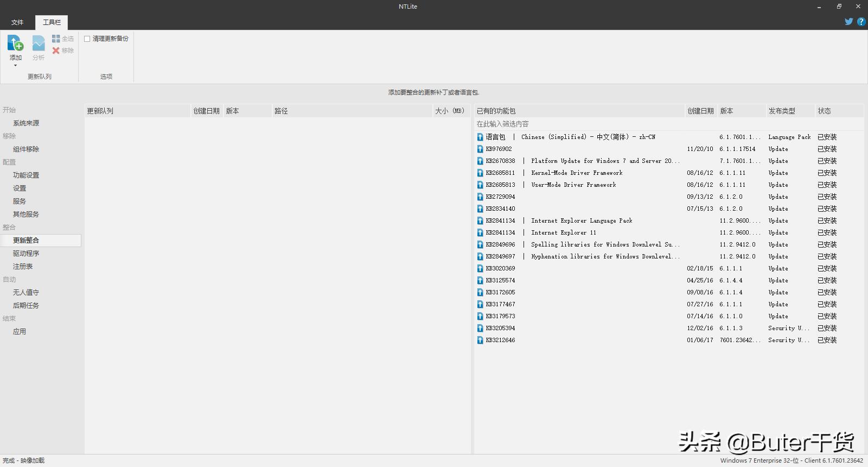The image size is (868, 467).
Task: Open the Help question mark icon
Action: tap(861, 22)
